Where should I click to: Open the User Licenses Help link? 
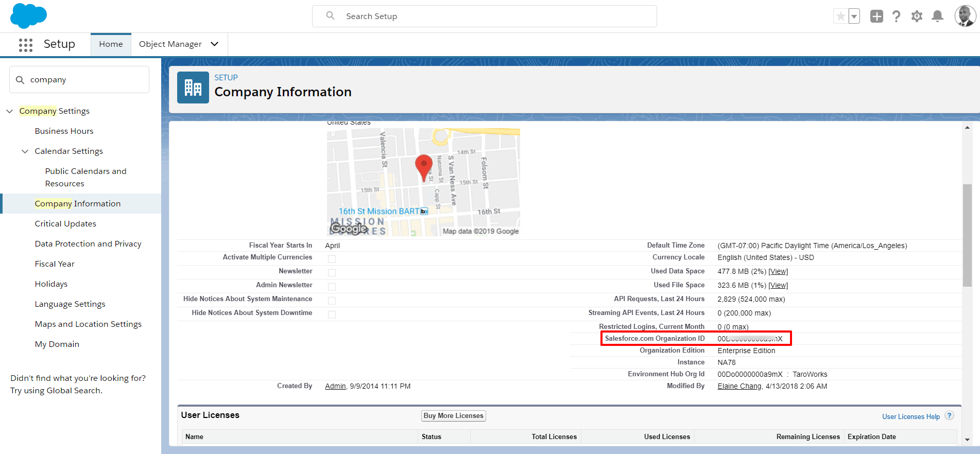click(910, 416)
